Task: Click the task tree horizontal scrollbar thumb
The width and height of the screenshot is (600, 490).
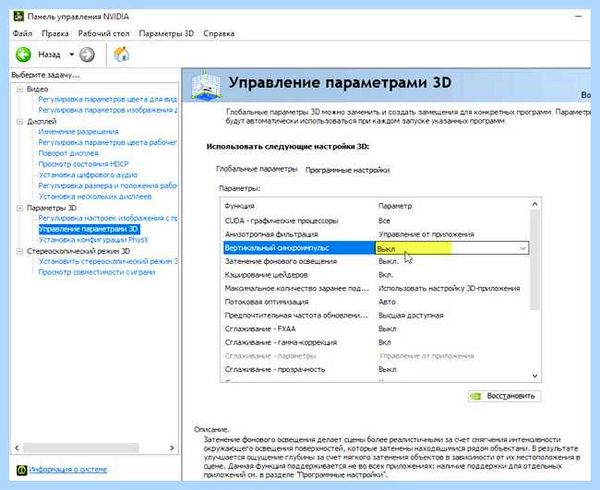Action: tap(81, 448)
